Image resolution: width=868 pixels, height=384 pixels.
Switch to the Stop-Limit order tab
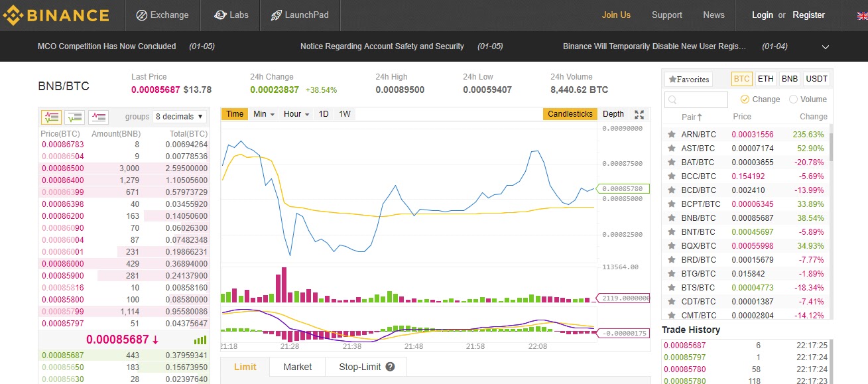pos(366,367)
